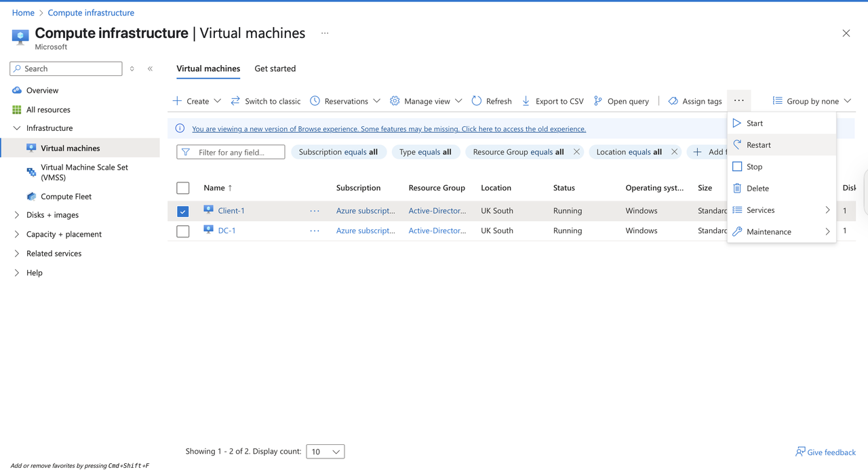Viewport: 868px width, 472px height.
Task: Click Subscription equals all filter pill
Action: 338,152
